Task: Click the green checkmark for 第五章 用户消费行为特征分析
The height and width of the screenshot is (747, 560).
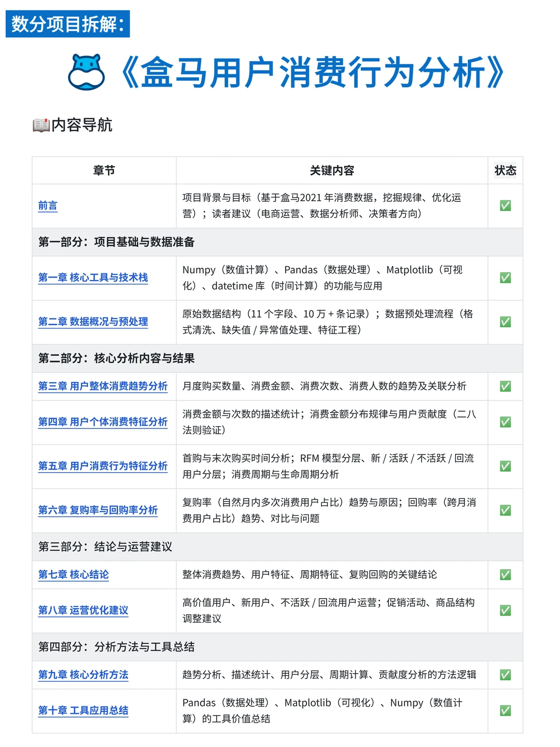Action: coord(505,466)
